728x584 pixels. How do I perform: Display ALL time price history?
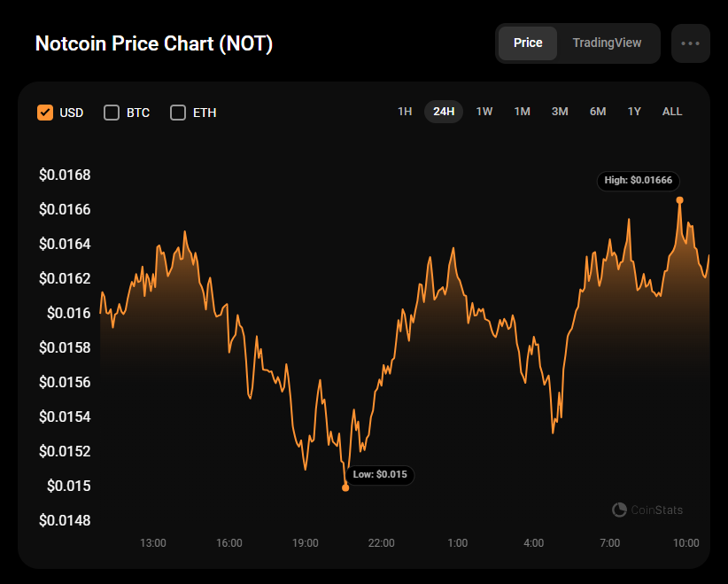[x=672, y=112]
